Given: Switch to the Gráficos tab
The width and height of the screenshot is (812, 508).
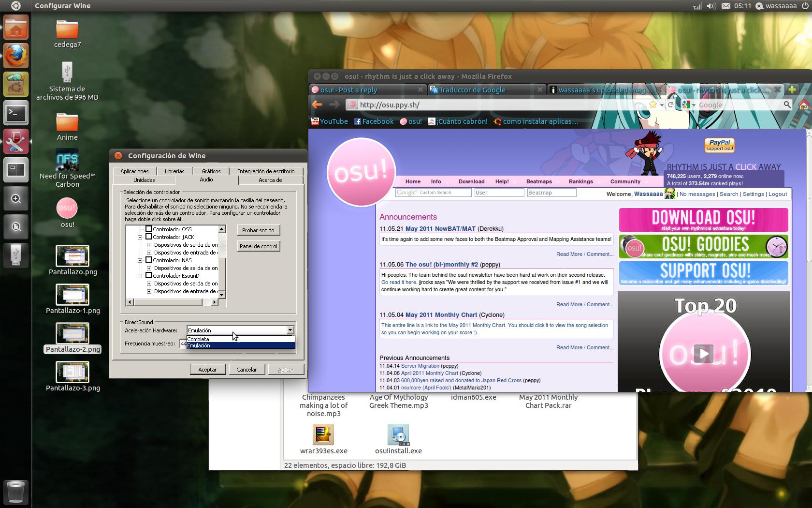Looking at the screenshot, I should 211,171.
